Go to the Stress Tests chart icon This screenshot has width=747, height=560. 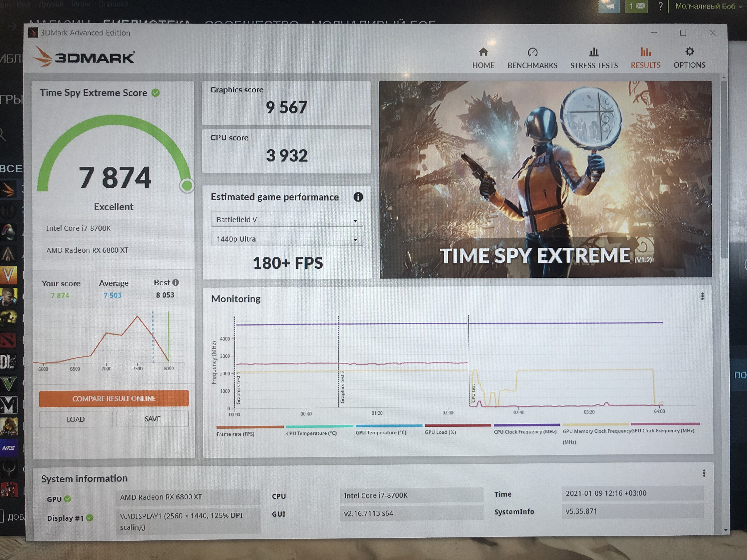pos(594,52)
